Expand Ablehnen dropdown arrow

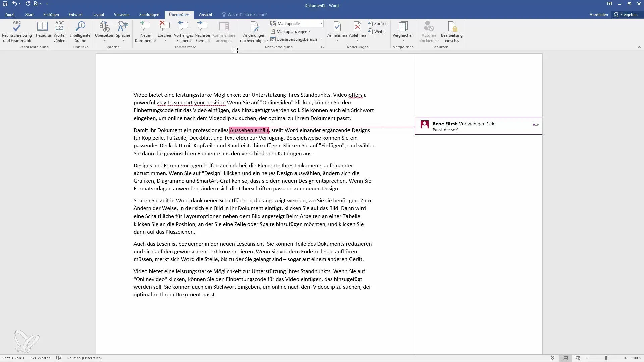pos(357,41)
